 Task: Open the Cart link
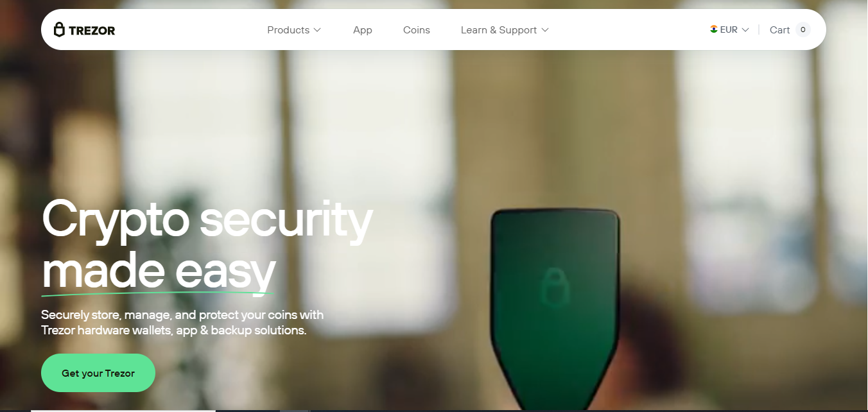point(779,30)
